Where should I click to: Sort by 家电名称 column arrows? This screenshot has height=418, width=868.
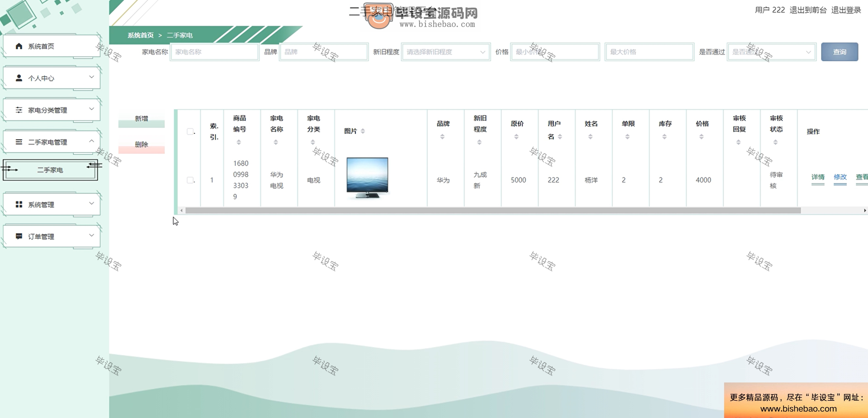tap(276, 142)
